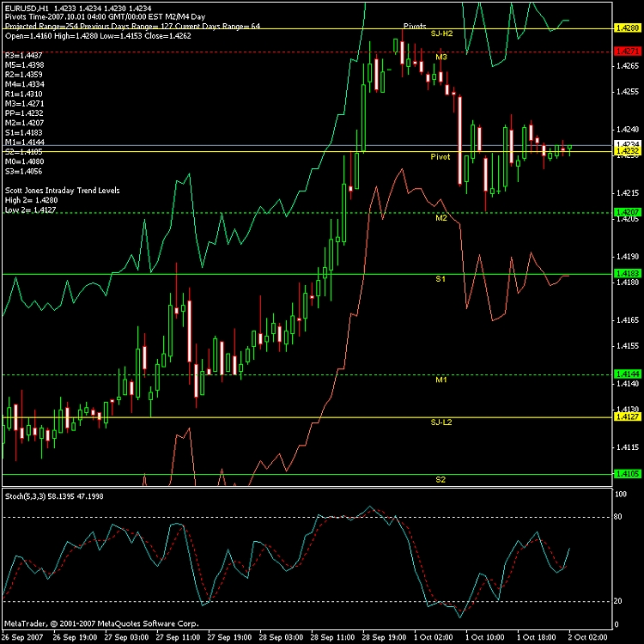Click the MetaQuotes Software Corp. copyright text
The height and width of the screenshot is (644, 644).
[x=101, y=623]
